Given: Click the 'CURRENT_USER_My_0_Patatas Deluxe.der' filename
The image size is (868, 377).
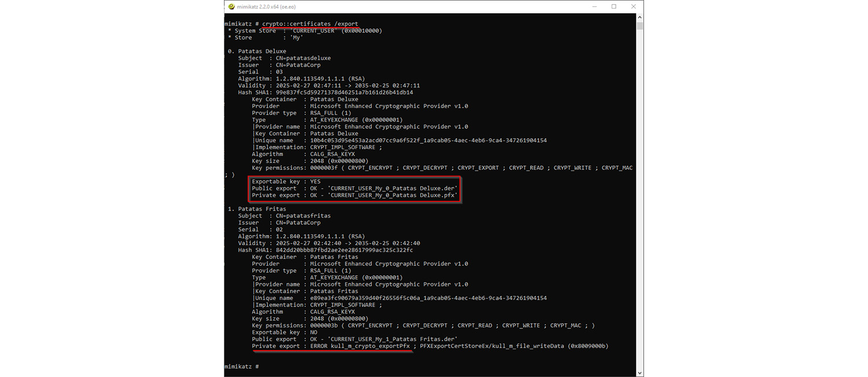Looking at the screenshot, I should pyautogui.click(x=393, y=188).
